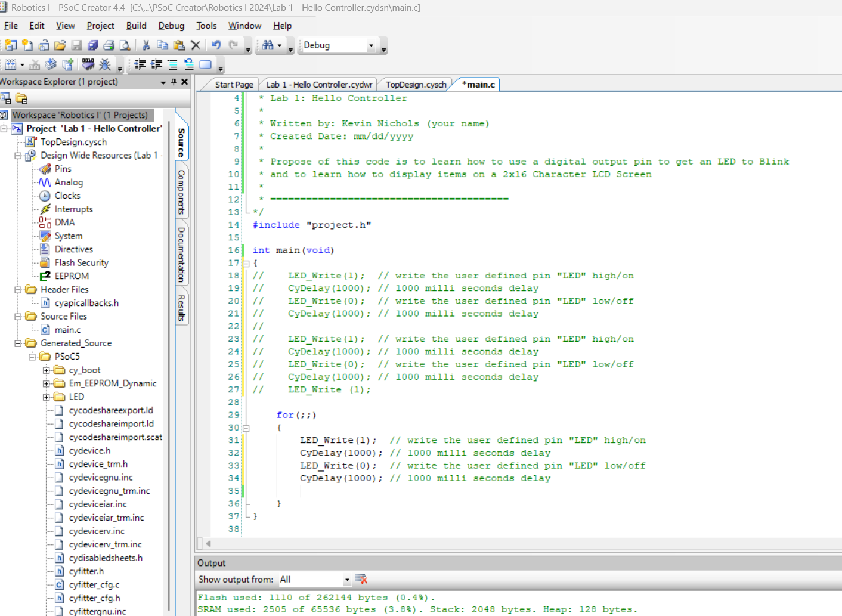Open the File menu
842x616 pixels.
11,26
